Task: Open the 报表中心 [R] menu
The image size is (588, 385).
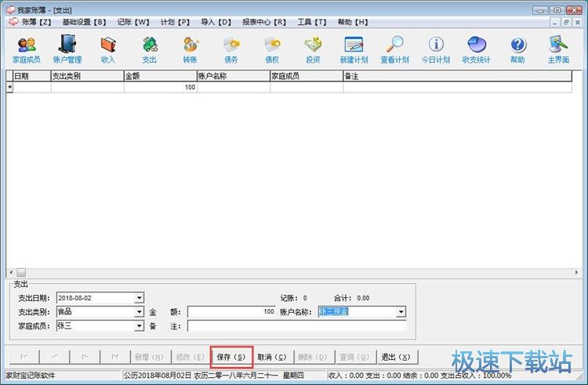Action: (263, 22)
